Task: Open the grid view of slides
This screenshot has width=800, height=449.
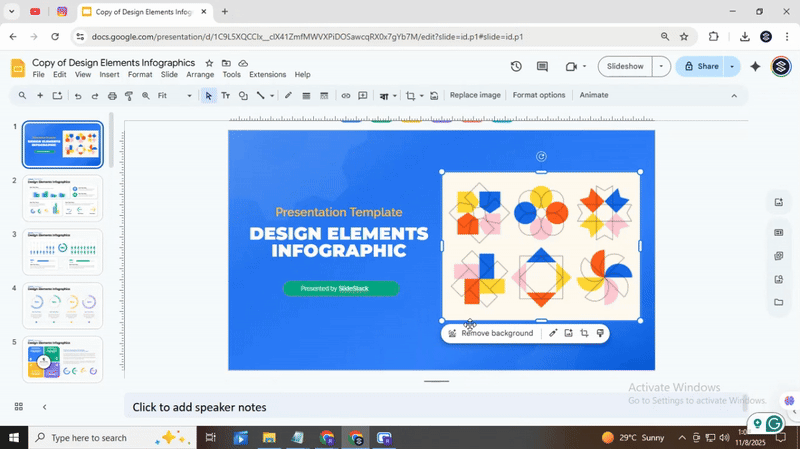Action: coord(18,407)
